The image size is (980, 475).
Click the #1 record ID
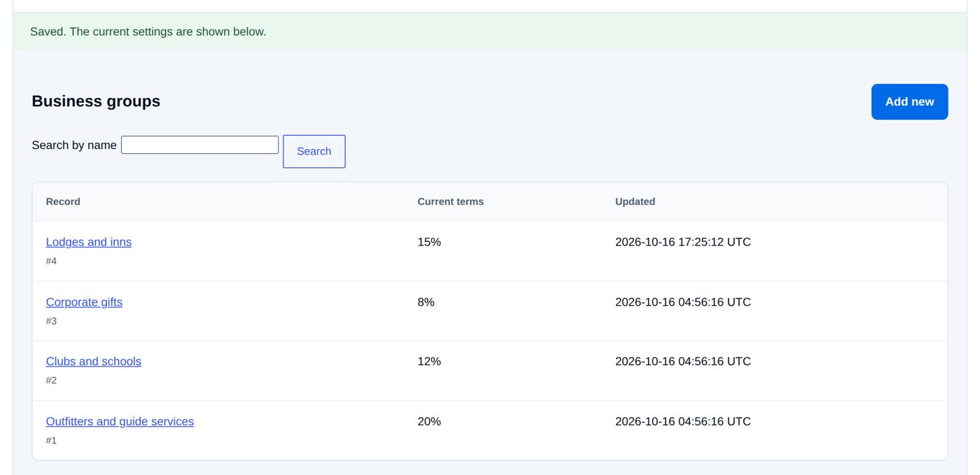tap(51, 441)
